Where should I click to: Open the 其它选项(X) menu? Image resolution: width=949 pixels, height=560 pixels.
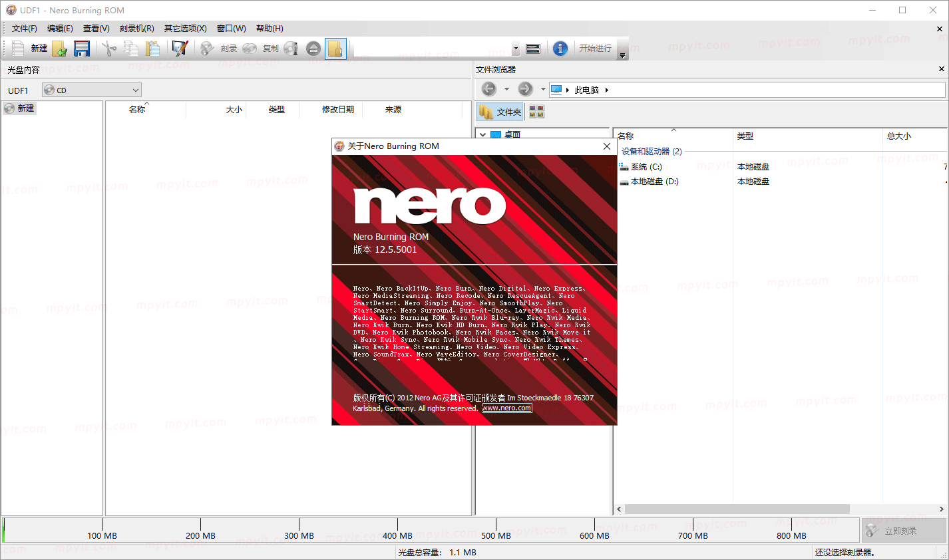pyautogui.click(x=185, y=29)
